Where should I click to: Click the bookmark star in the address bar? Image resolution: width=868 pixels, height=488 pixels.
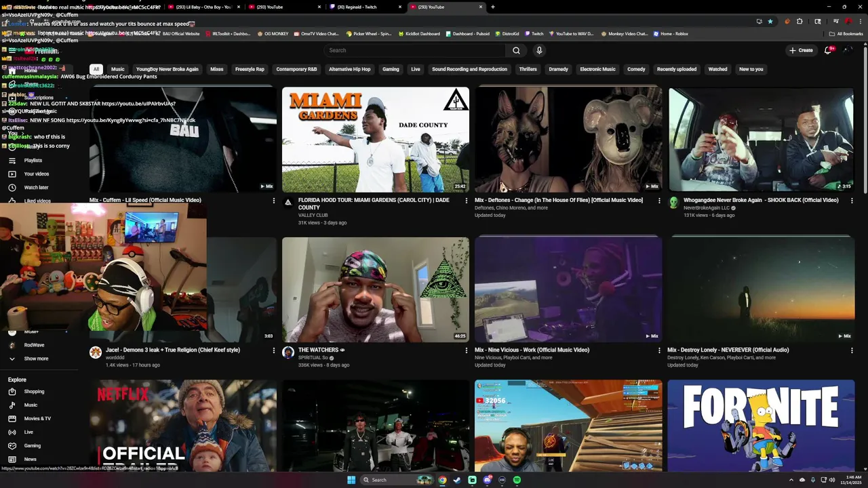[770, 21]
